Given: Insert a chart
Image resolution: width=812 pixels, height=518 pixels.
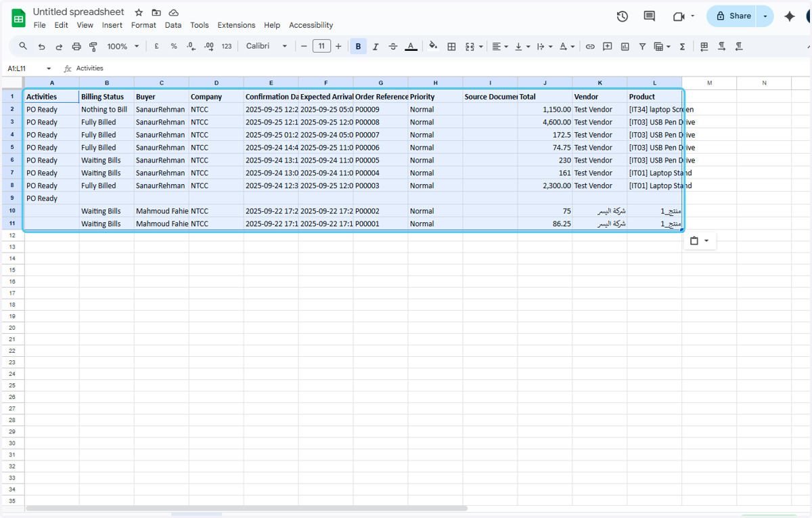Looking at the screenshot, I should tap(625, 47).
